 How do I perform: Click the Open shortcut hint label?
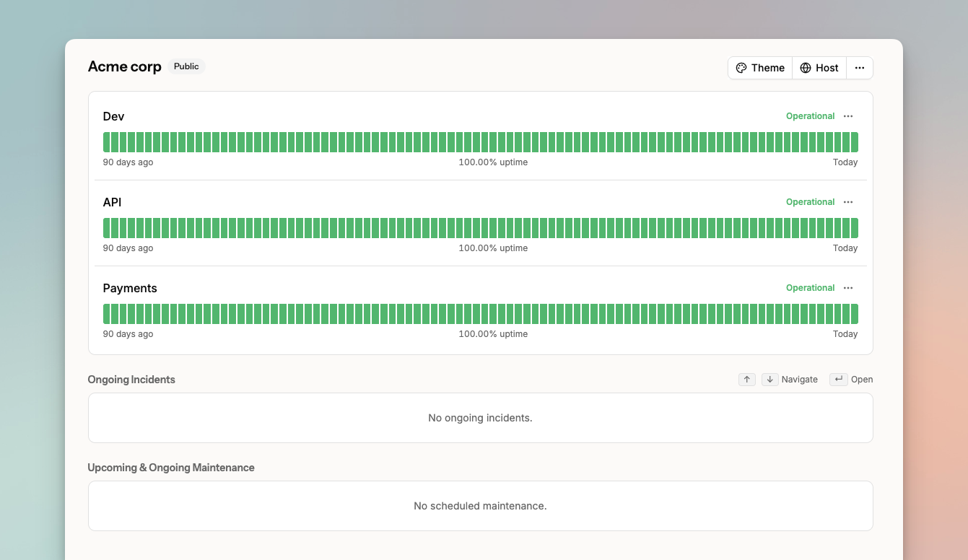tap(862, 380)
